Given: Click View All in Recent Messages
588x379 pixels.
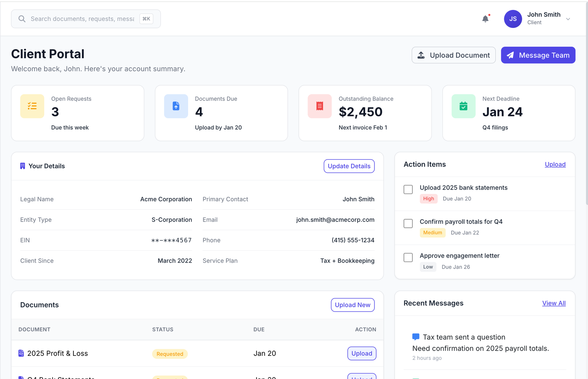Looking at the screenshot, I should 554,303.
